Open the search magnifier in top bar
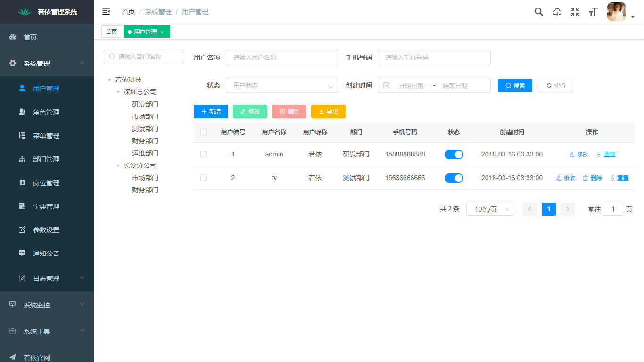The image size is (644, 362). [x=538, y=12]
